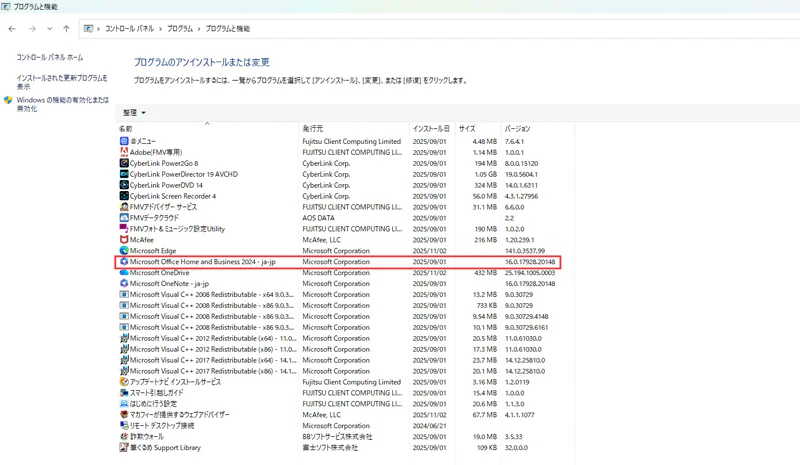Click version 141.0.3537.99 of Microsoft Edge

point(525,251)
